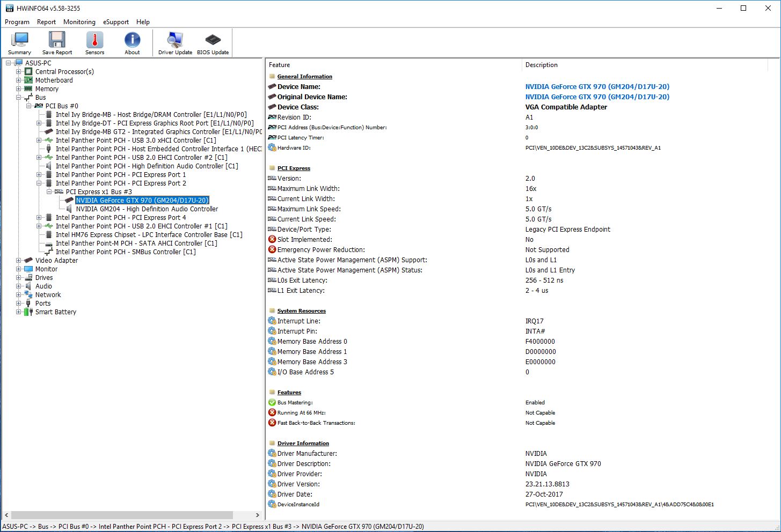Image resolution: width=781 pixels, height=532 pixels.
Task: Expand the Smart Battery node
Action: pos(18,312)
